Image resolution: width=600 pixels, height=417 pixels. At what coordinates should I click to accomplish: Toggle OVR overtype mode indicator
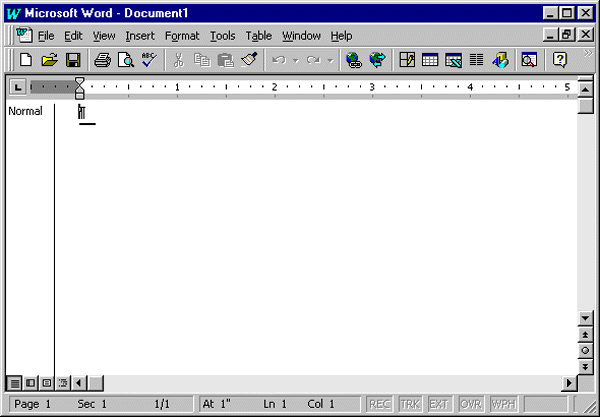[471, 404]
